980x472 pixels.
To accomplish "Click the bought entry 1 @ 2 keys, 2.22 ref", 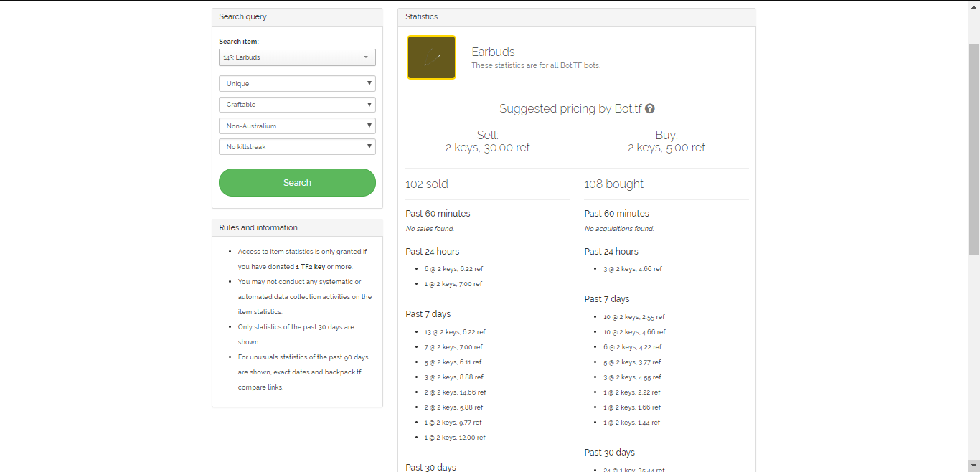I will [632, 392].
